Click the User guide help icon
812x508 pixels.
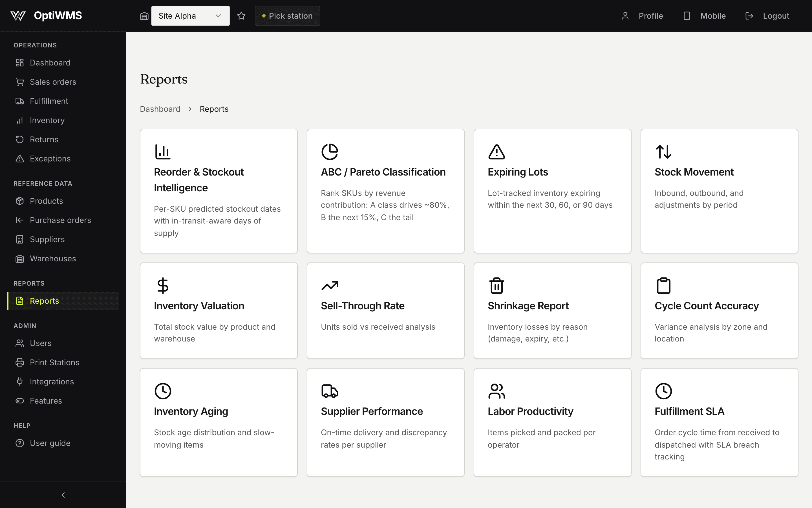[x=20, y=443]
